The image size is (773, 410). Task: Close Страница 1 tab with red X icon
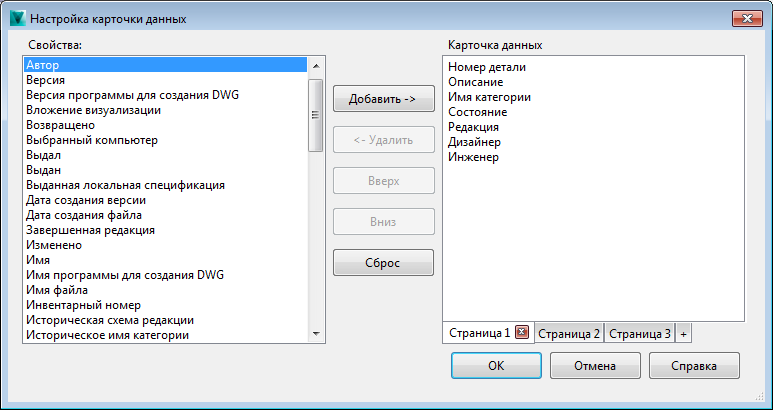click(x=521, y=333)
